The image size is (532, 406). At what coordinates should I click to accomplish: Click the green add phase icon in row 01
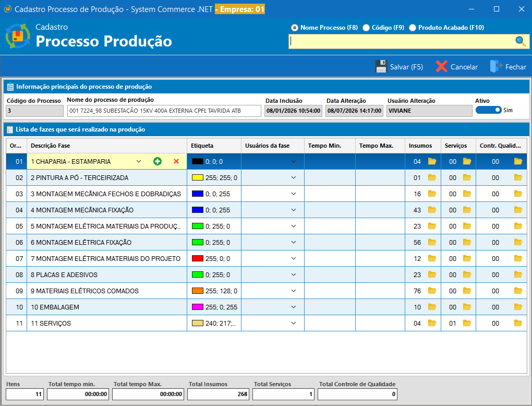click(x=158, y=161)
